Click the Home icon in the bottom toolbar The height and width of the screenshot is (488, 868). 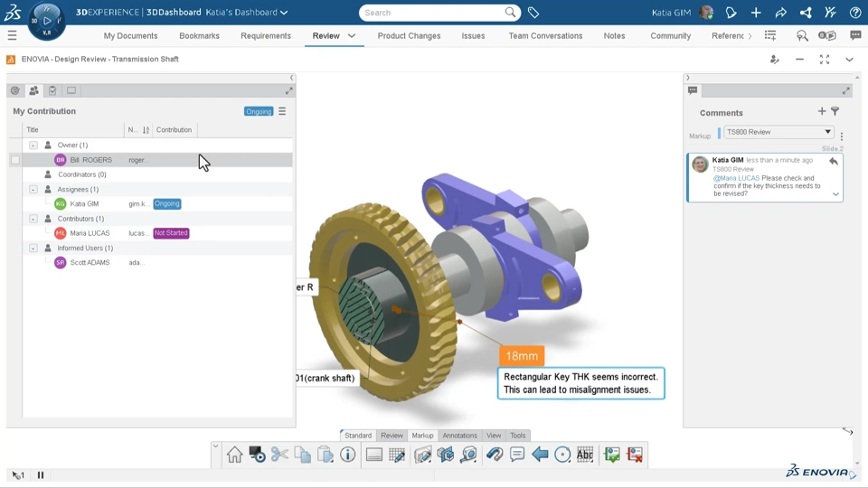[x=234, y=455]
